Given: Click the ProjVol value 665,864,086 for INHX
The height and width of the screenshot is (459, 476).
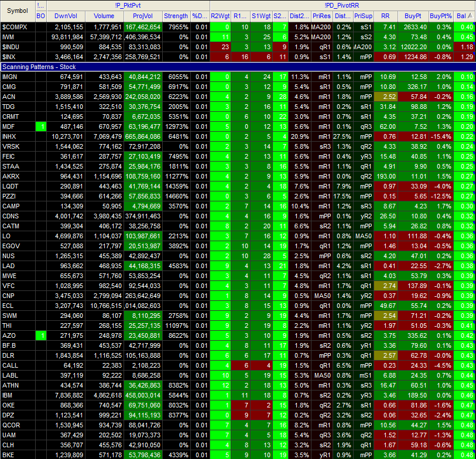Looking at the screenshot, I should coord(143,136).
